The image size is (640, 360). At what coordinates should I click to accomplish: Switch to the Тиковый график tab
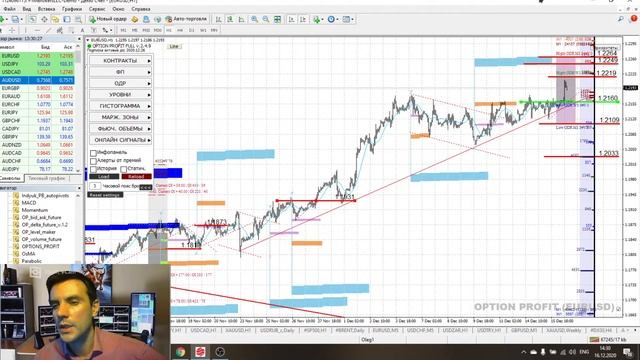click(x=47, y=178)
